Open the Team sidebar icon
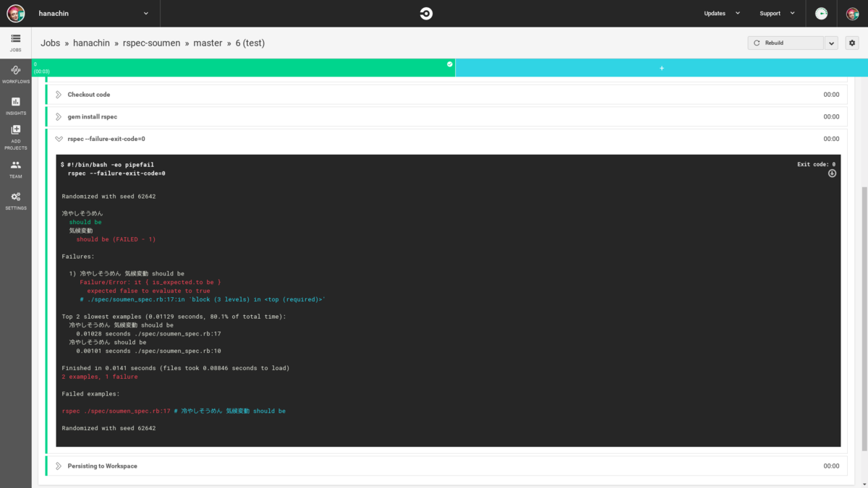868x488 pixels. tap(16, 169)
